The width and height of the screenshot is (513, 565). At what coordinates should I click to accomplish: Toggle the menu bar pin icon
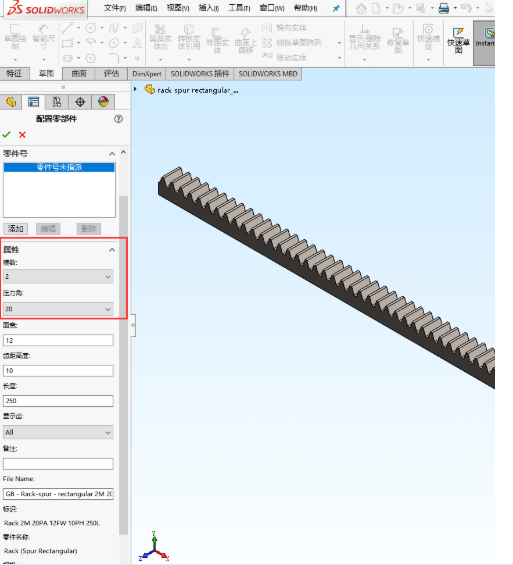[336, 8]
